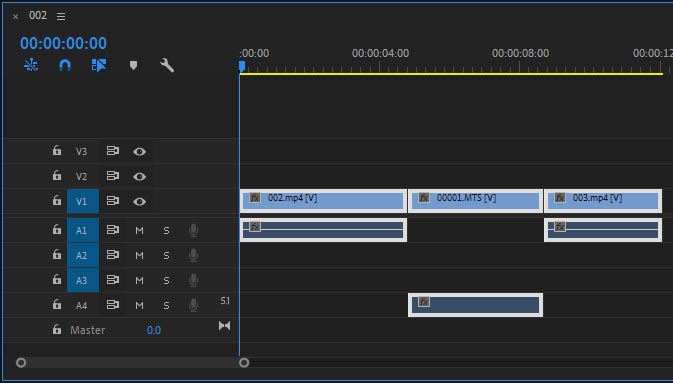This screenshot has height=383, width=673.
Task: Toggle Linked Selection icon
Action: (x=99, y=65)
